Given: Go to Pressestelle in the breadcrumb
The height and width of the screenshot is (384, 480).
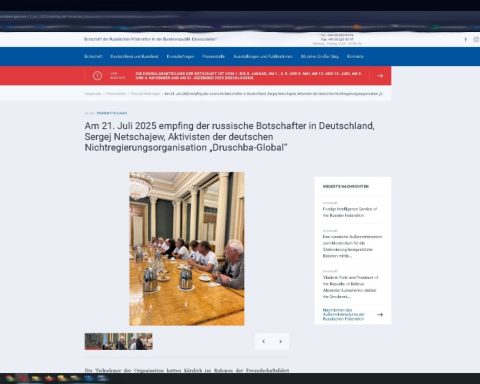Looking at the screenshot, I should click(x=116, y=94).
